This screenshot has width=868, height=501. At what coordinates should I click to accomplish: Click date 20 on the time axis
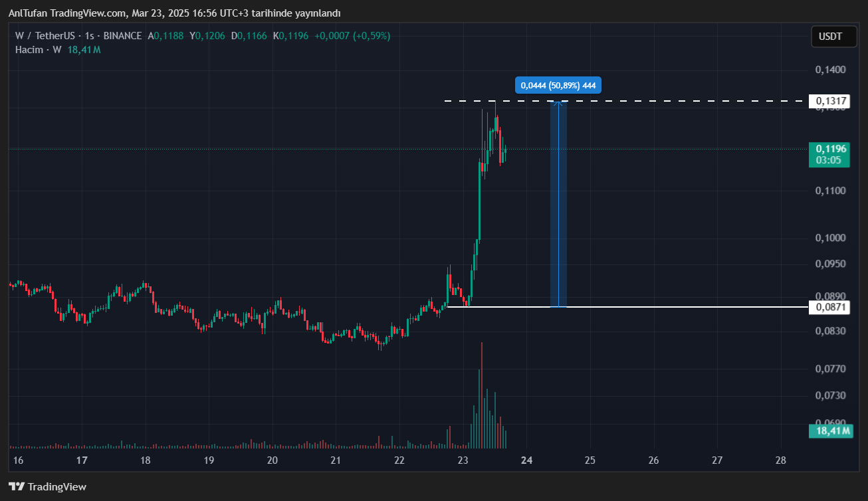pyautogui.click(x=272, y=460)
